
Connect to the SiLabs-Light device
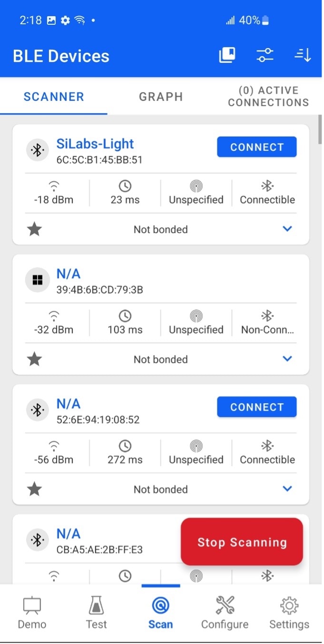(x=256, y=147)
